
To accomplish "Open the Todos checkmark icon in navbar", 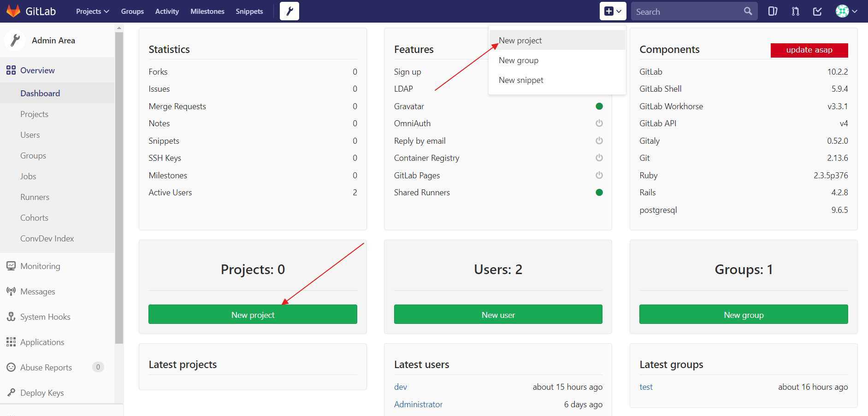I will click(818, 11).
